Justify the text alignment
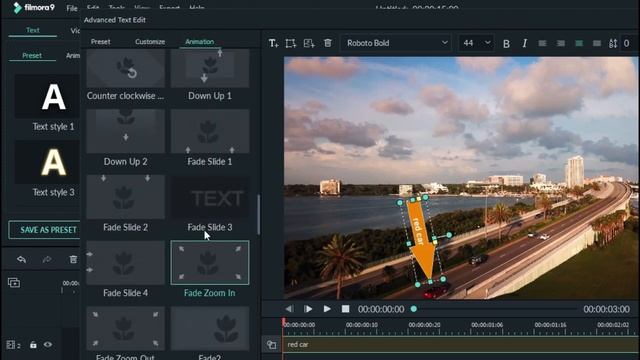The image size is (640, 360). 597,43
